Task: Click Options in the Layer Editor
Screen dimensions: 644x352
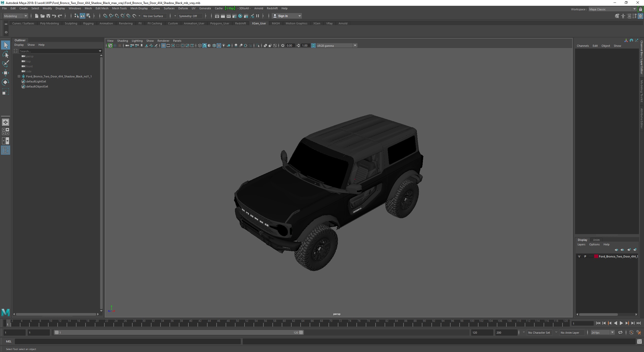Action: (594, 244)
